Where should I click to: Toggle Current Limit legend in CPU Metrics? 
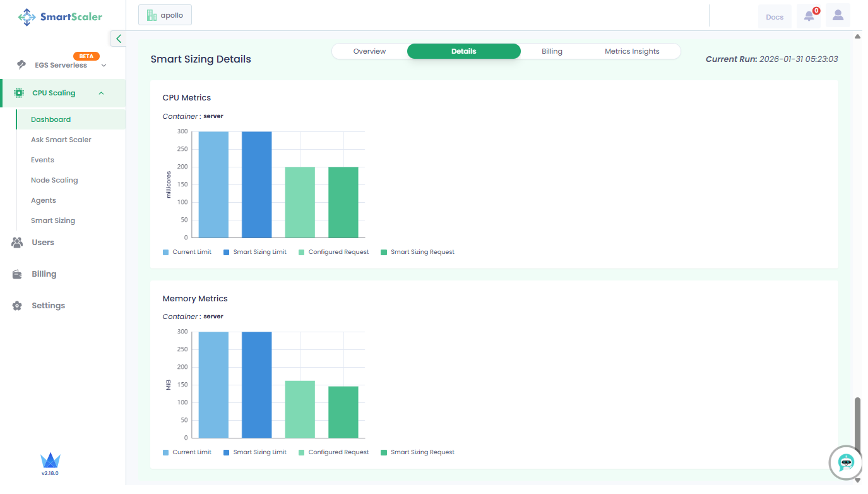pos(187,252)
